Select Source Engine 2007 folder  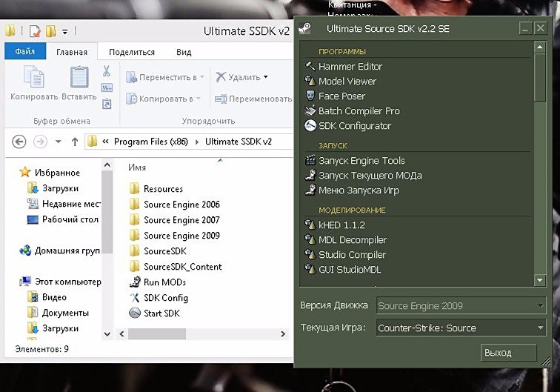tap(174, 220)
